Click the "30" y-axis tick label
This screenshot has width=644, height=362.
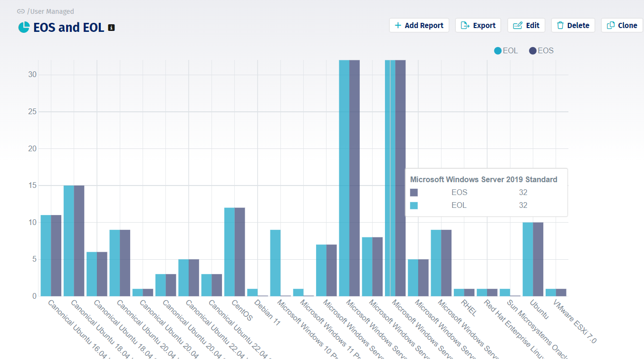pyautogui.click(x=32, y=75)
